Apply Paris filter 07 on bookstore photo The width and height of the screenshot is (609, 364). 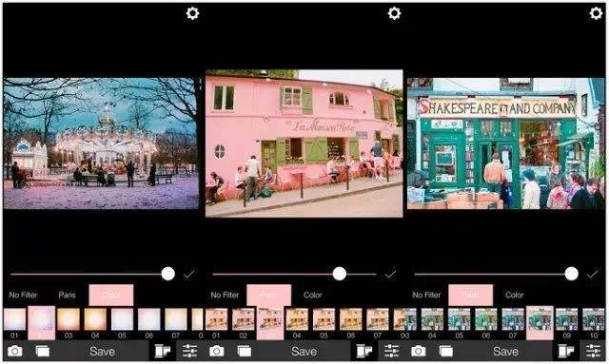pos(513,323)
